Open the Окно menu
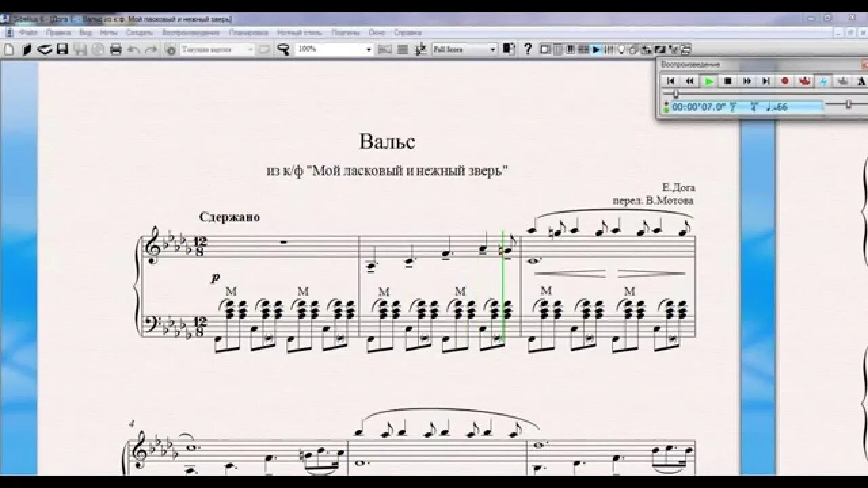This screenshot has width=868, height=488. tap(376, 32)
